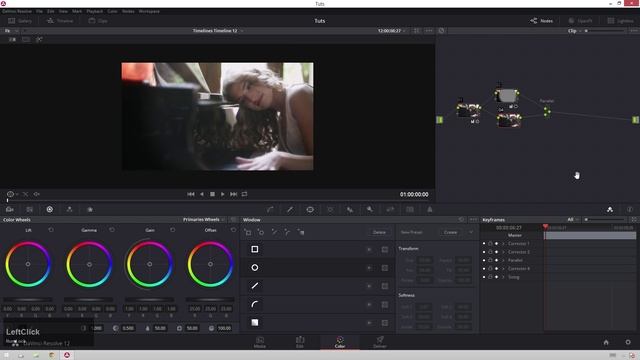Screen dimensions: 640x360
Task: Stop playback in the viewer
Action: click(212, 194)
